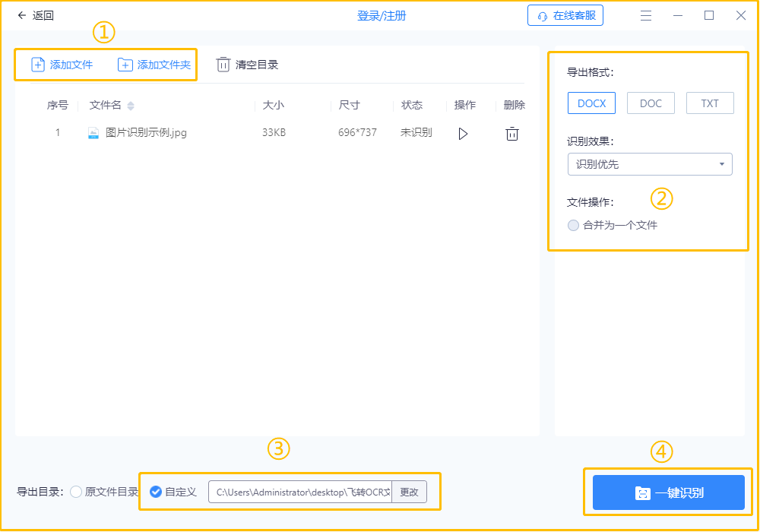Maximize the window
The height and width of the screenshot is (532, 760).
point(708,15)
